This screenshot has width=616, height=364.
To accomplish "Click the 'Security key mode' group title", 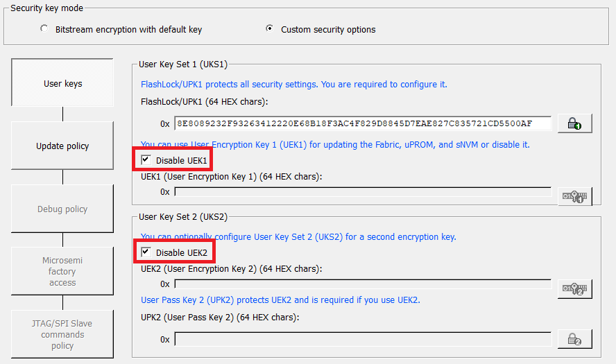I will coord(46,8).
